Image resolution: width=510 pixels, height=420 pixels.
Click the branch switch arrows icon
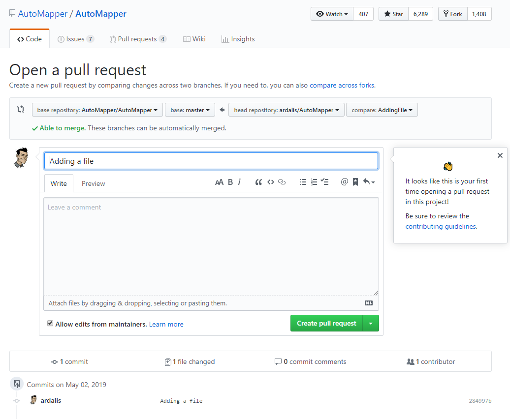click(21, 110)
